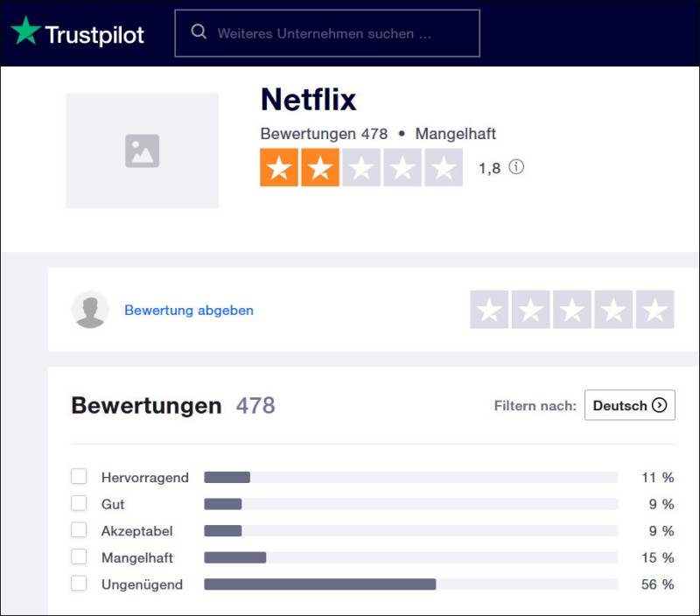Click the Netflix heading

tap(309, 99)
